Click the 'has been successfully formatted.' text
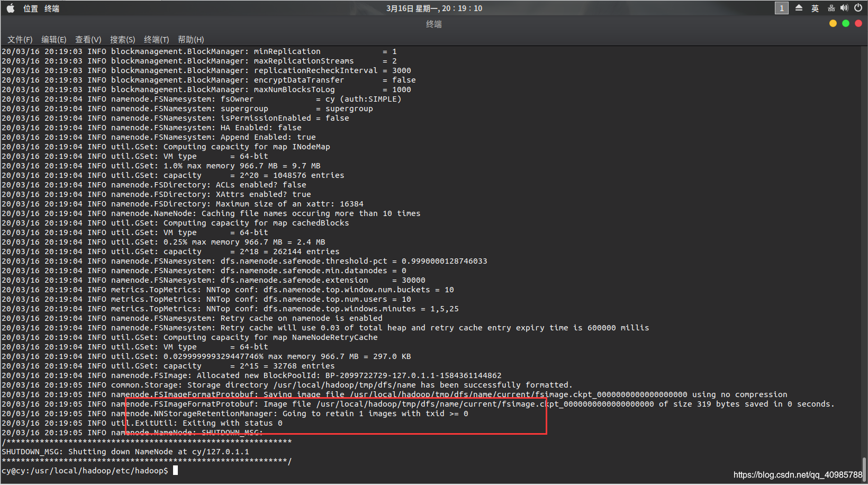868x485 pixels. (x=497, y=385)
